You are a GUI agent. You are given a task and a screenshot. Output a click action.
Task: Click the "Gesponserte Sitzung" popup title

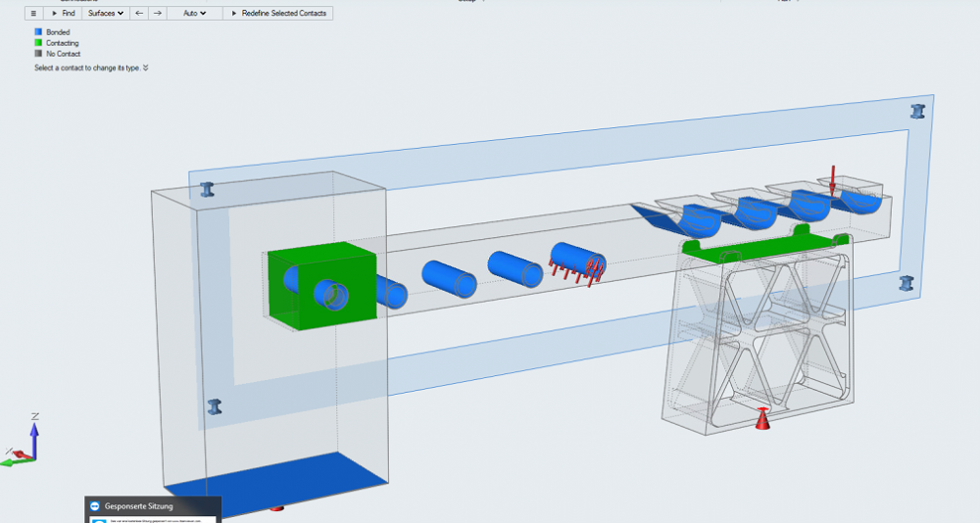tap(139, 506)
